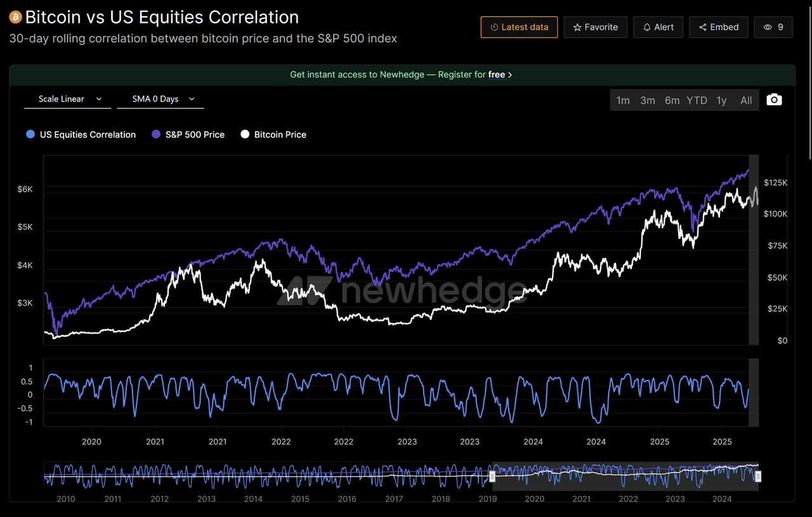Click the star Favorite button
The width and height of the screenshot is (812, 517).
pyautogui.click(x=595, y=27)
